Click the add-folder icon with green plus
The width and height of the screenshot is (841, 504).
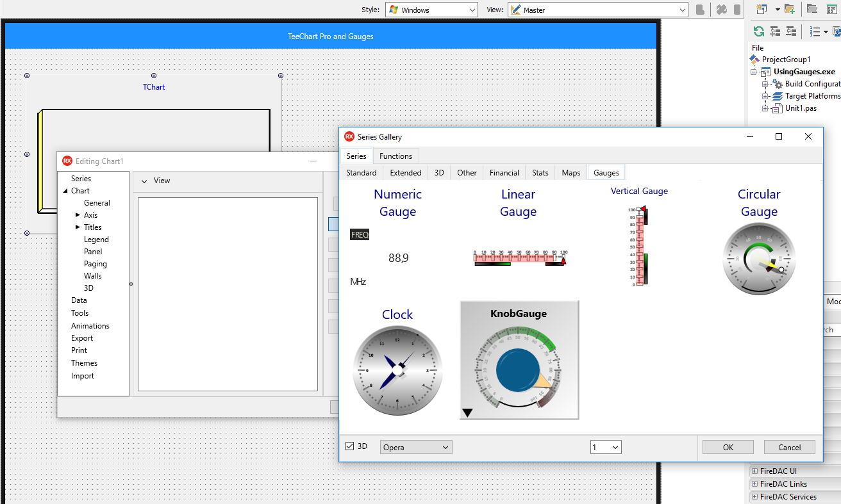click(x=790, y=10)
